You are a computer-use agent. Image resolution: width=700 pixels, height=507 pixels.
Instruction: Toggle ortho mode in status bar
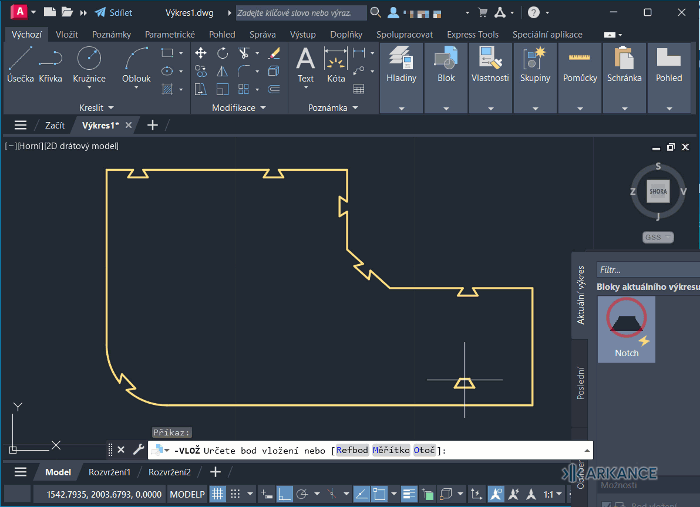click(x=284, y=494)
